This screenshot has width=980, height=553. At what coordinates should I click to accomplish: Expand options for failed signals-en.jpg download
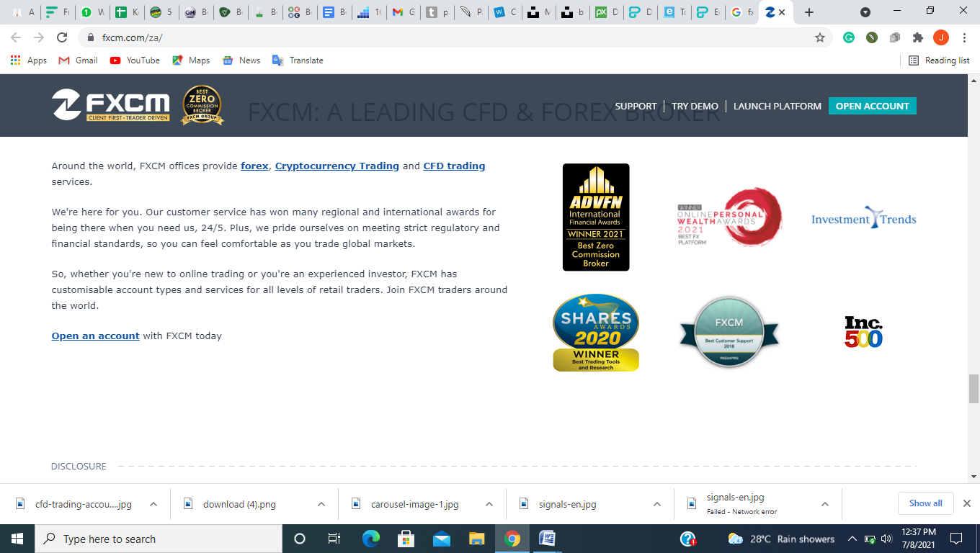coord(825,505)
